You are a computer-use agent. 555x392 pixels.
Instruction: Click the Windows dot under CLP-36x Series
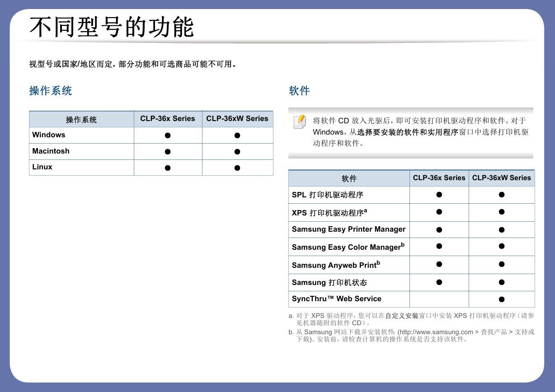pyautogui.click(x=167, y=135)
